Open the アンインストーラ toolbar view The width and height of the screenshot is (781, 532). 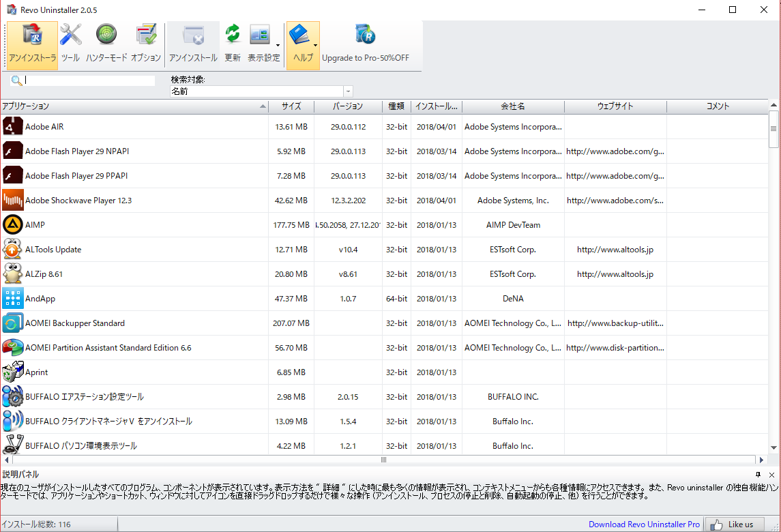(32, 45)
